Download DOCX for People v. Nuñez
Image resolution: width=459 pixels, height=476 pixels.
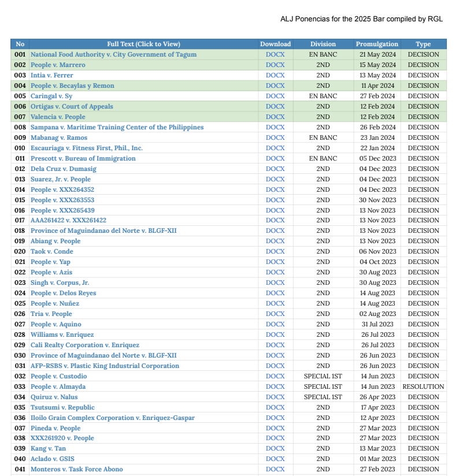275,304
